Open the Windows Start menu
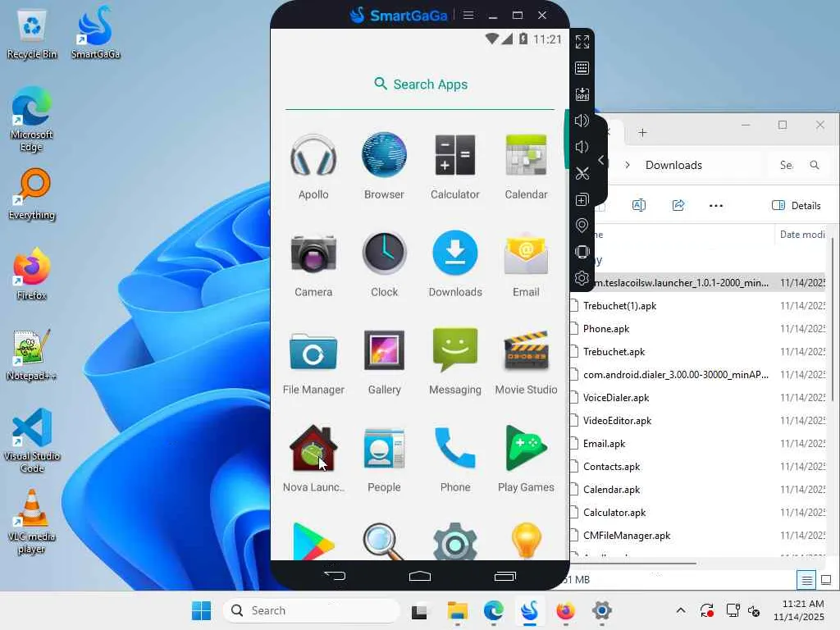Screen dimensions: 840x630 pyautogui.click(x=202, y=610)
